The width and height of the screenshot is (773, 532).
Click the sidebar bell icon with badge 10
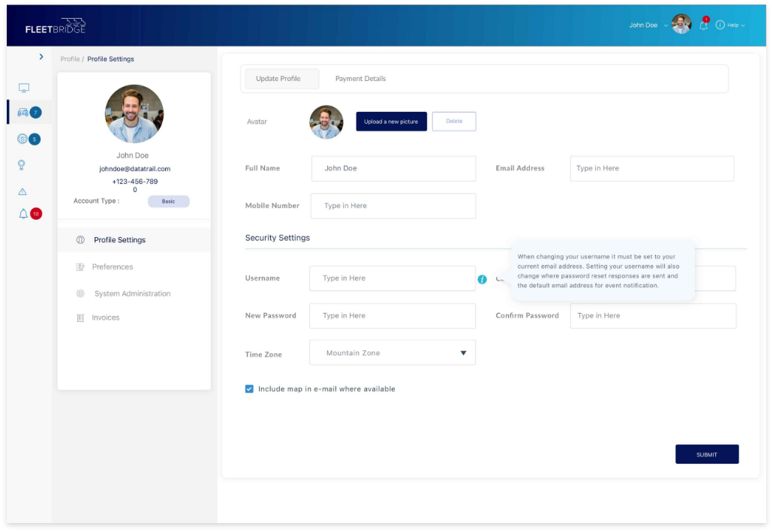[23, 214]
